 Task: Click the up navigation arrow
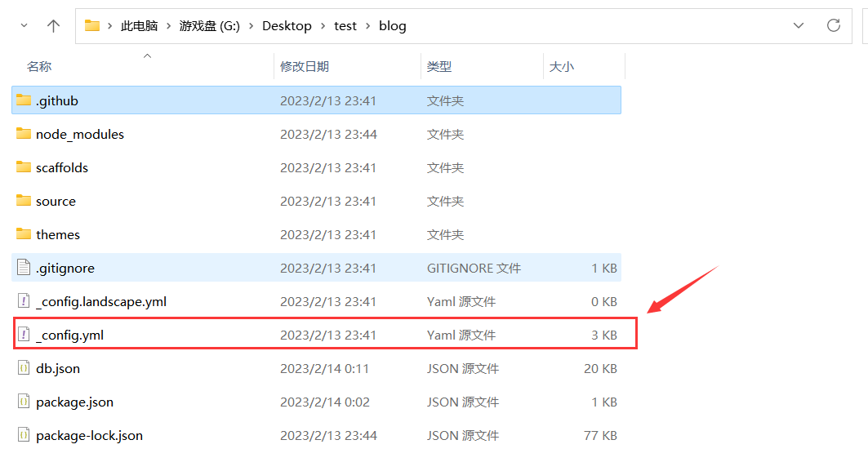coord(53,25)
